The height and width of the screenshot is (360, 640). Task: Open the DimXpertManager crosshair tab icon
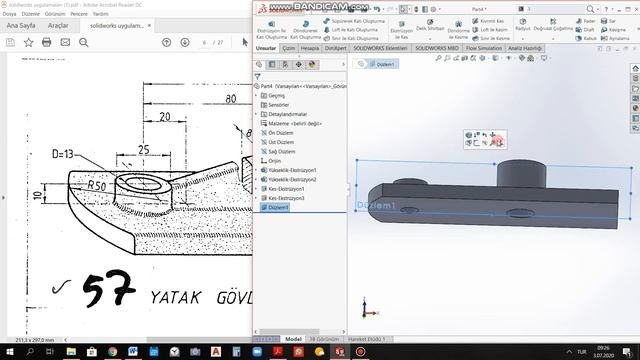[299, 64]
